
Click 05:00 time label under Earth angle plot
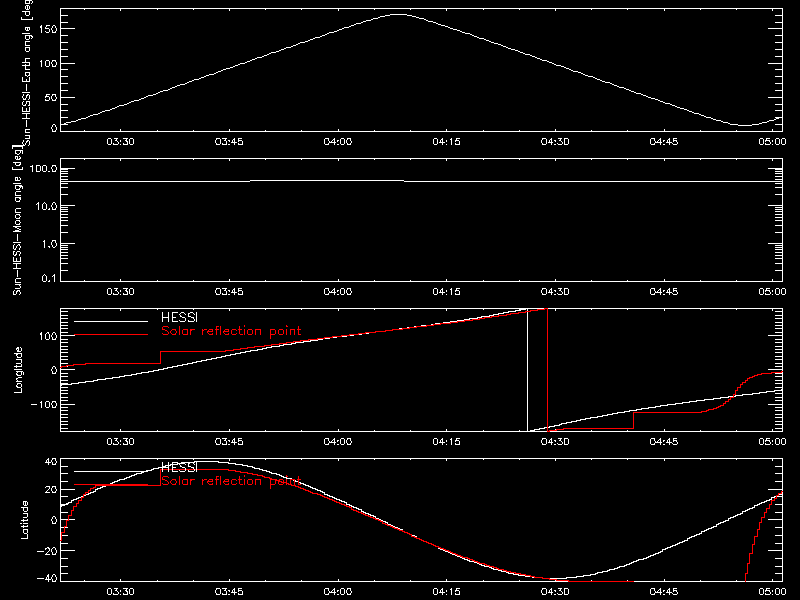(772, 141)
